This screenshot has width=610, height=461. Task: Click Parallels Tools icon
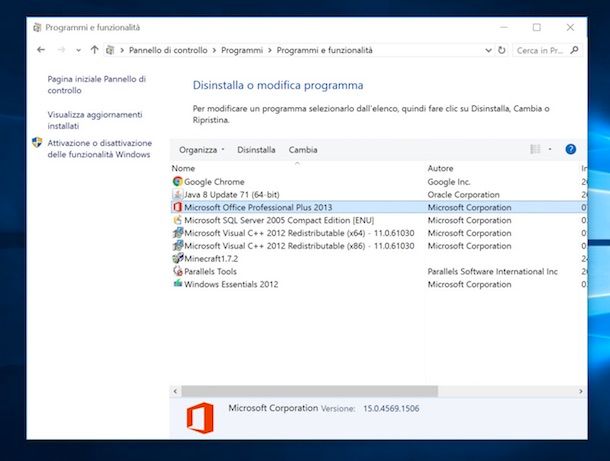pos(178,271)
